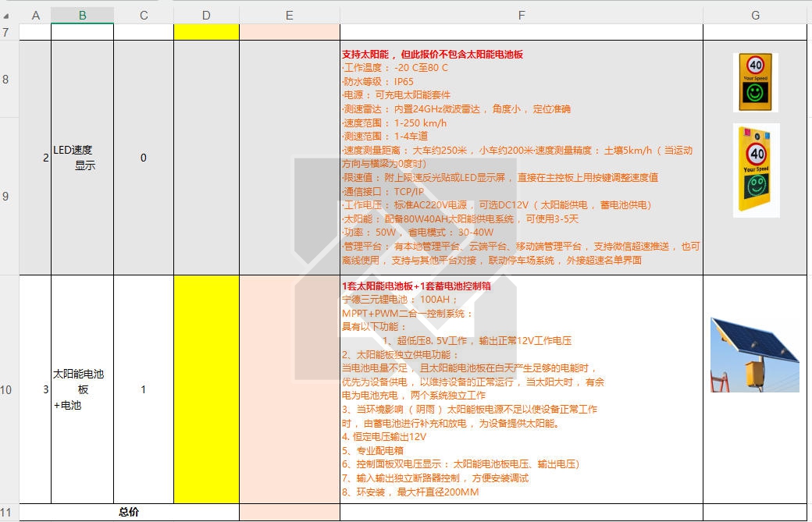This screenshot has height=522, width=812.
Task: Click the solar panel photo
Action: click(754, 354)
